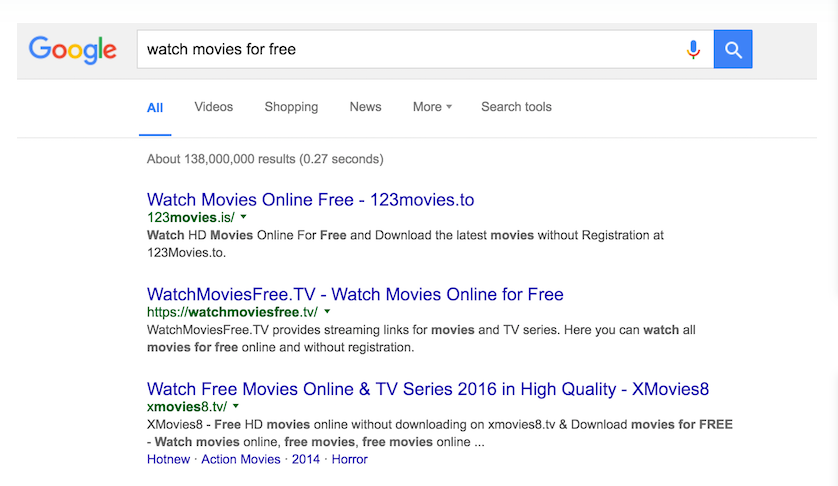Click the Google logo

[x=72, y=49]
